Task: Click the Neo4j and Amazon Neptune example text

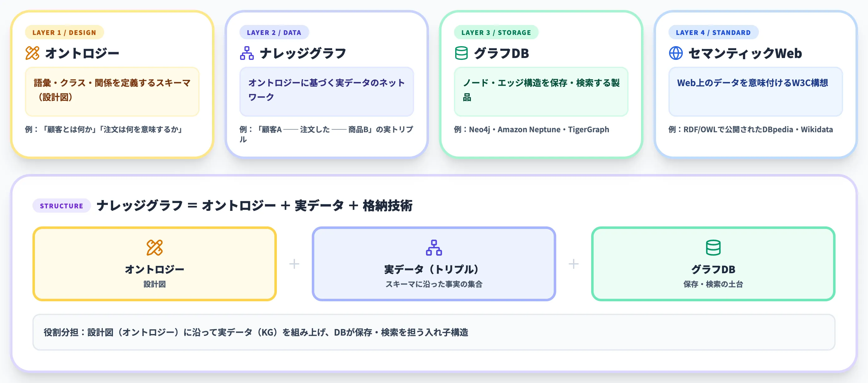Action: (531, 129)
